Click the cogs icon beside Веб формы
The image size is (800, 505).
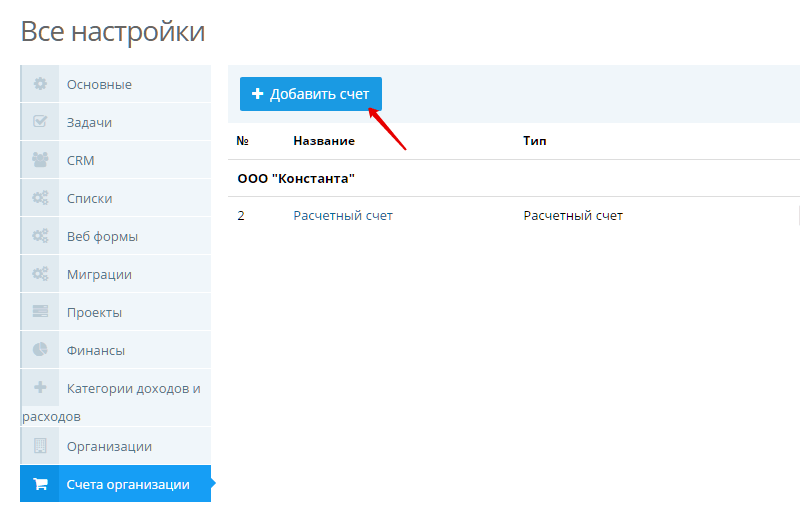[x=40, y=236]
